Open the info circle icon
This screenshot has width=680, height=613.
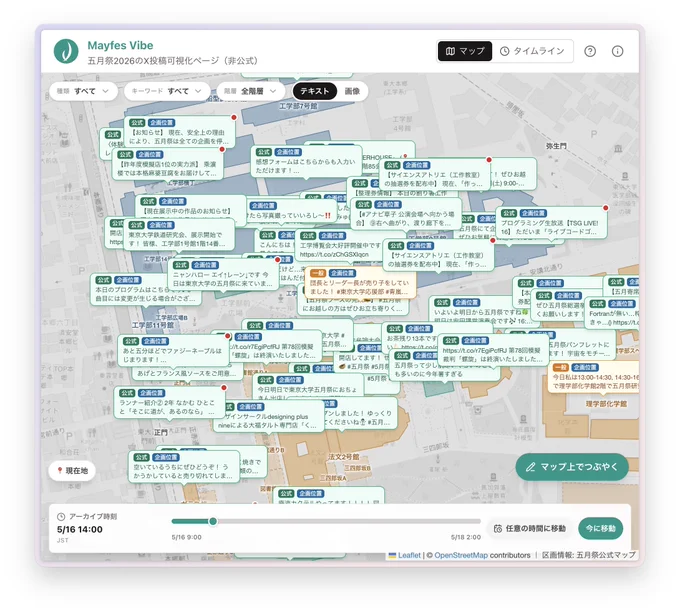(x=617, y=51)
